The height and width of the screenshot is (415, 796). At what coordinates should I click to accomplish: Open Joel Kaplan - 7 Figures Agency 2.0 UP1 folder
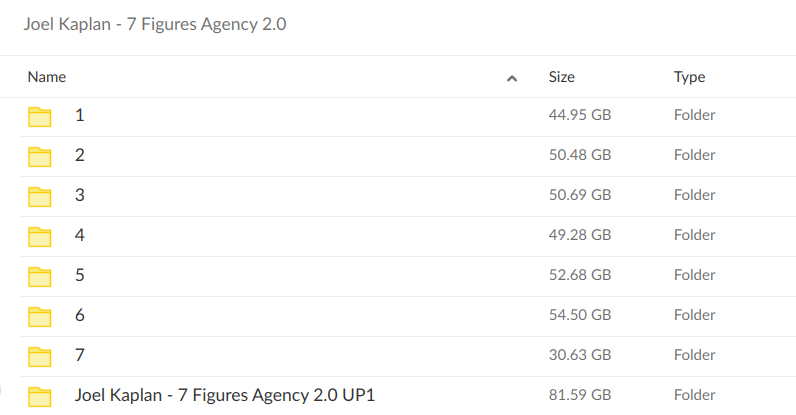tap(224, 395)
